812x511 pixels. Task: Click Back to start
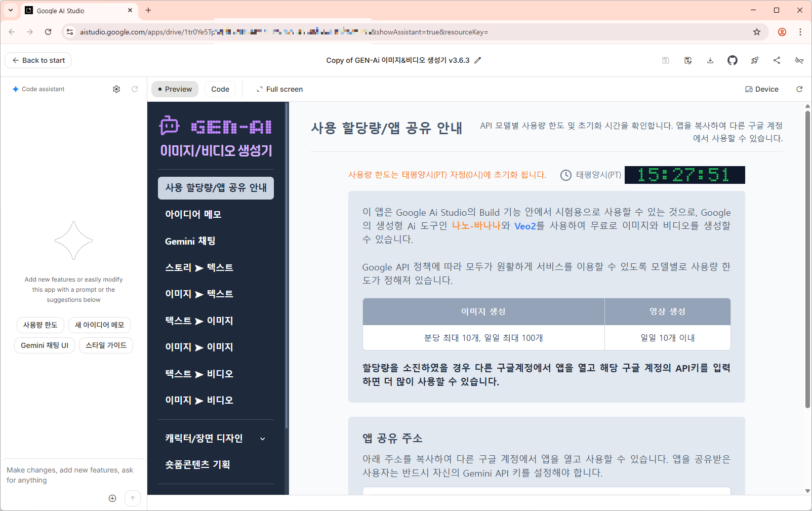pos(38,60)
